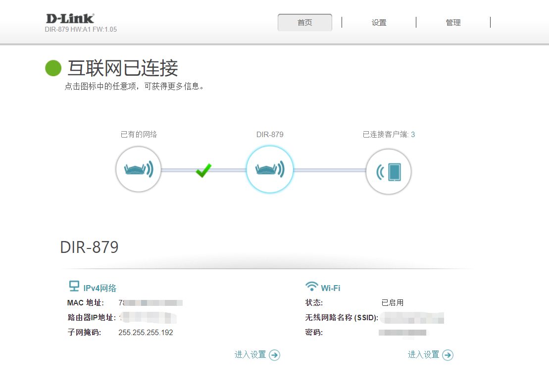Click the IPv4网络 section title

click(x=100, y=288)
